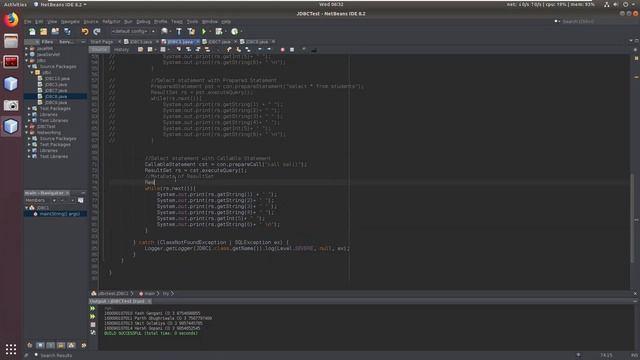Open the Navigate menu
This screenshot has width=640, height=360.
(70, 22)
